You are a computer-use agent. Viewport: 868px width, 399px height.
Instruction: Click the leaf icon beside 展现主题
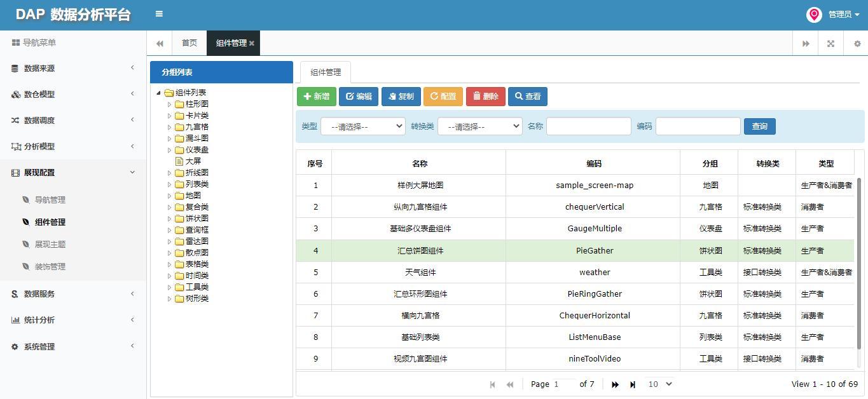(x=26, y=244)
